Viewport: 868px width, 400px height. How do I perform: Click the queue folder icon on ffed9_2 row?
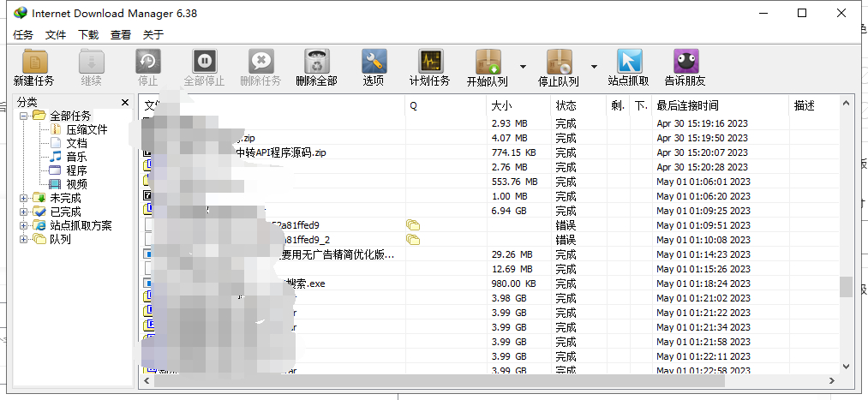click(x=413, y=240)
